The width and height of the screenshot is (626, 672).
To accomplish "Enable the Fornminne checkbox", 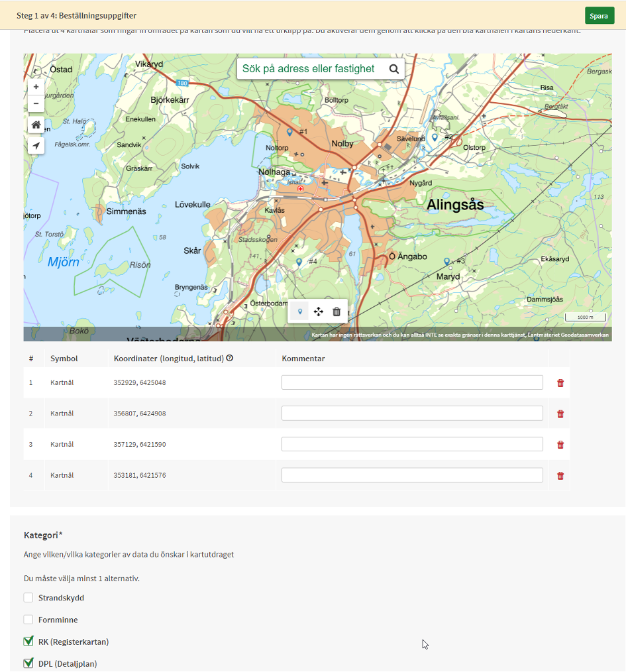I will coord(28,619).
